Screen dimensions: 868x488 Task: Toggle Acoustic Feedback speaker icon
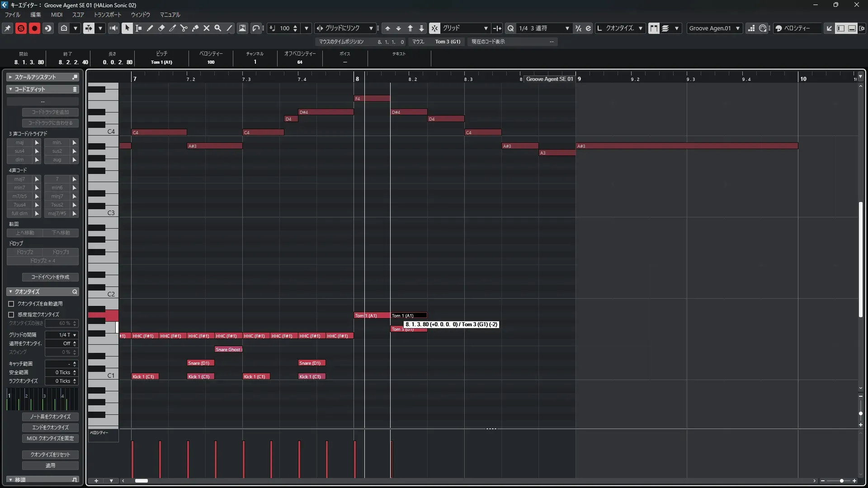click(x=113, y=28)
